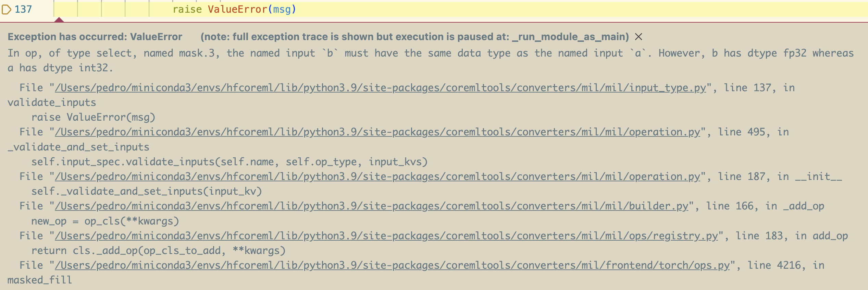Click the note about paused execution at _run_module_as_main
The width and height of the screenshot is (868, 290).
[414, 37]
